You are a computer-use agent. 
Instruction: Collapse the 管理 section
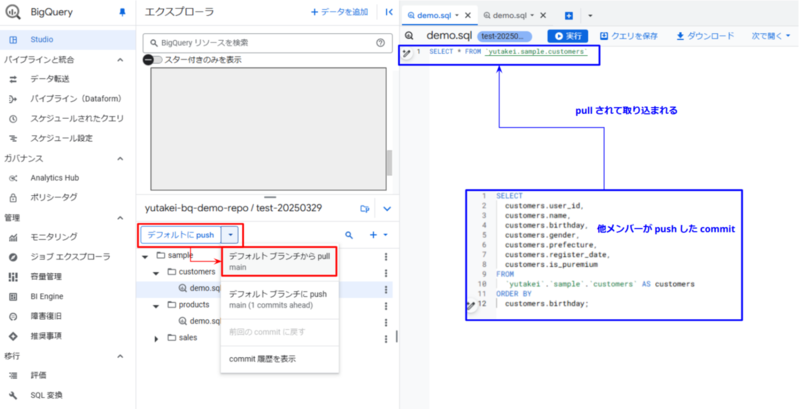(120, 218)
